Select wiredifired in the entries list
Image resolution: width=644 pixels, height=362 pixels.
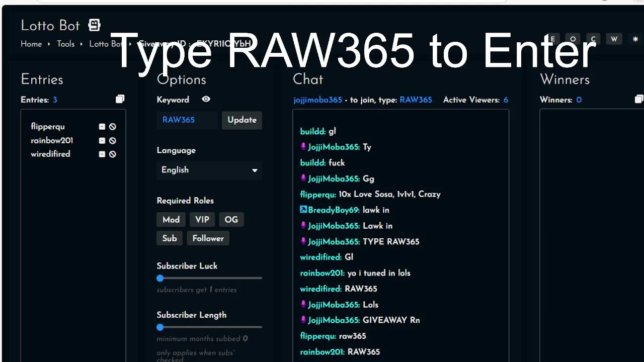click(x=50, y=154)
